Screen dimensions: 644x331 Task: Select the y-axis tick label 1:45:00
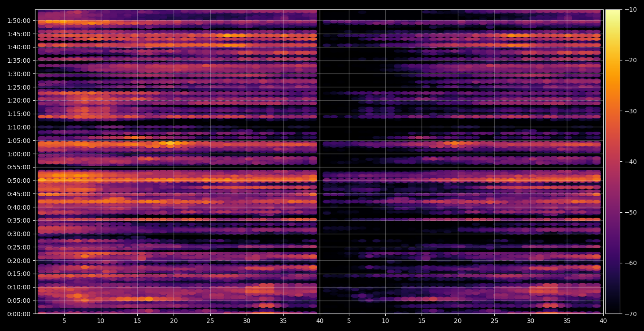click(x=19, y=34)
